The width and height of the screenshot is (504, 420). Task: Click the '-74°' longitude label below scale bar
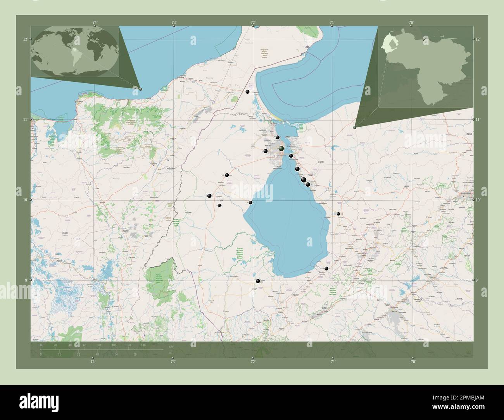pos(92,361)
